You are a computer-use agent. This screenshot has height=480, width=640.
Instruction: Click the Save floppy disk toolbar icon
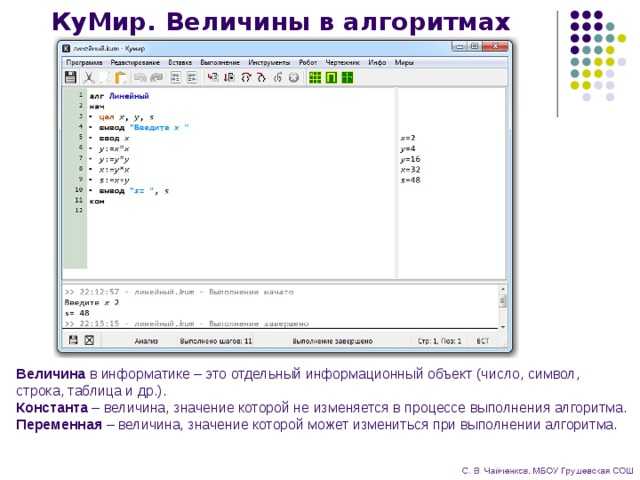(70, 77)
